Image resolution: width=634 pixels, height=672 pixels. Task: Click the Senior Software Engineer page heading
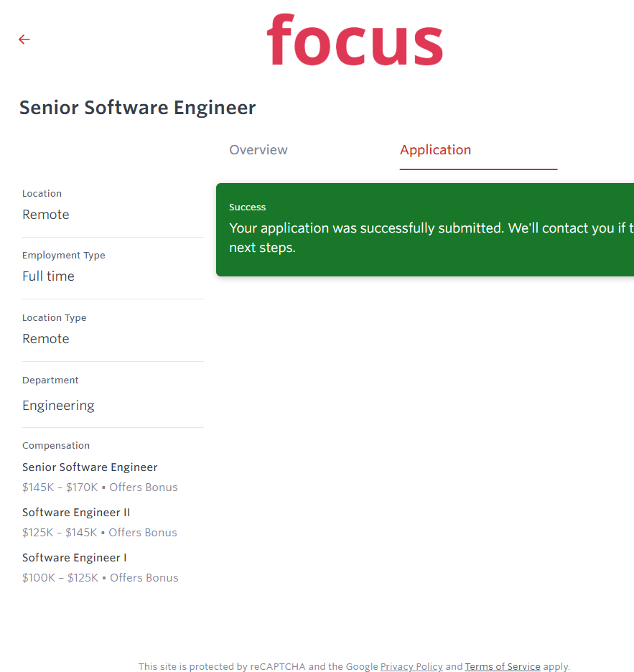click(x=137, y=108)
